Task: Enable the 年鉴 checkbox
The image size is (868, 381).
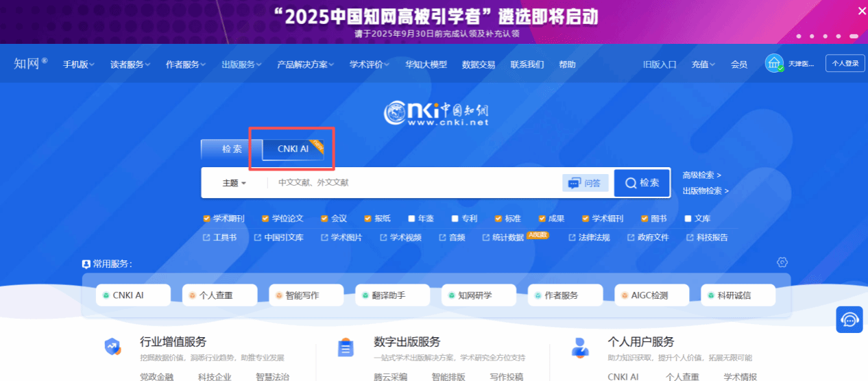Action: 411,219
